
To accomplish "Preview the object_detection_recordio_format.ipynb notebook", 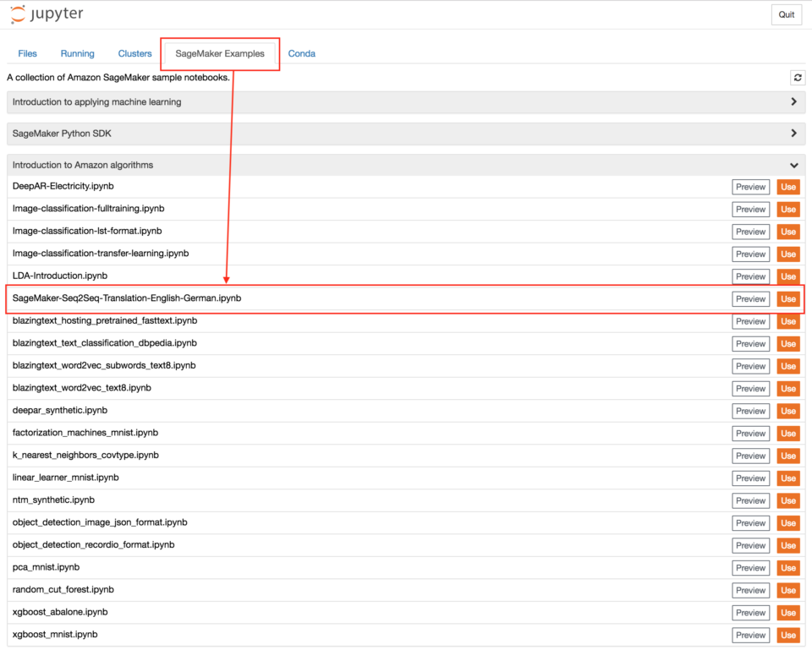I will 750,545.
